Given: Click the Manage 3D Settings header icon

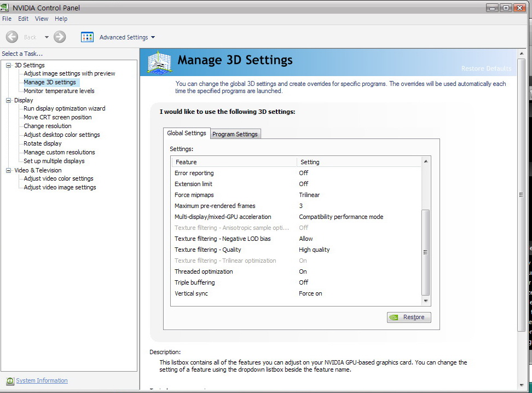Looking at the screenshot, I should tap(159, 62).
